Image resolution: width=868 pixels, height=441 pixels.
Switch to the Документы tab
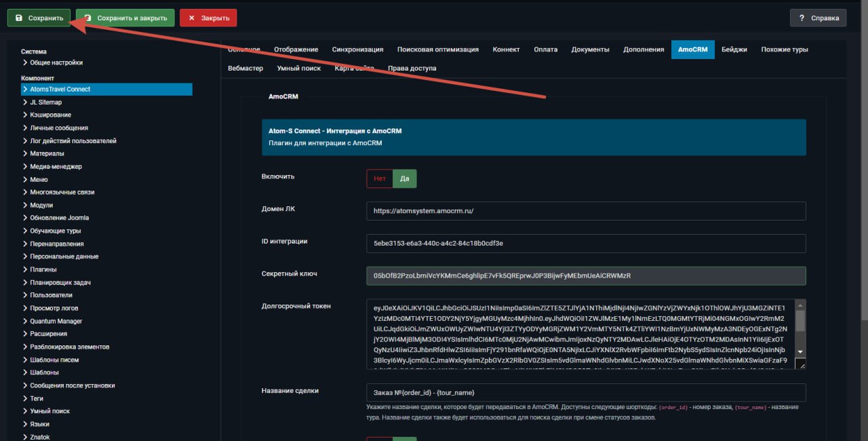coord(590,50)
